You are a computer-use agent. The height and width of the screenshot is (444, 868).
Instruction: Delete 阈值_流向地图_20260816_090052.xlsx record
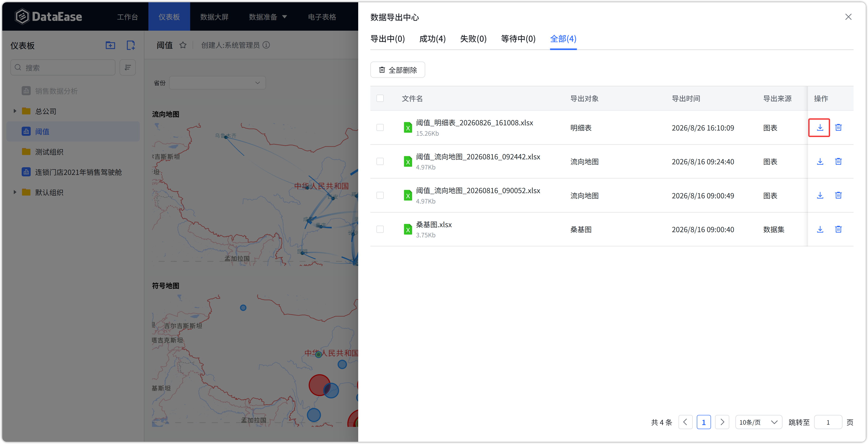pos(838,195)
